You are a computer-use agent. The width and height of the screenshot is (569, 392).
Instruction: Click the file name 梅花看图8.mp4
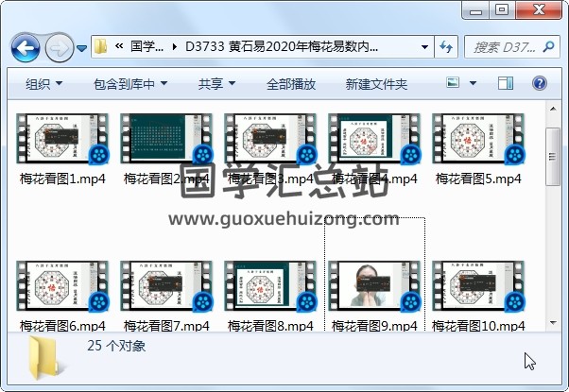pos(270,325)
